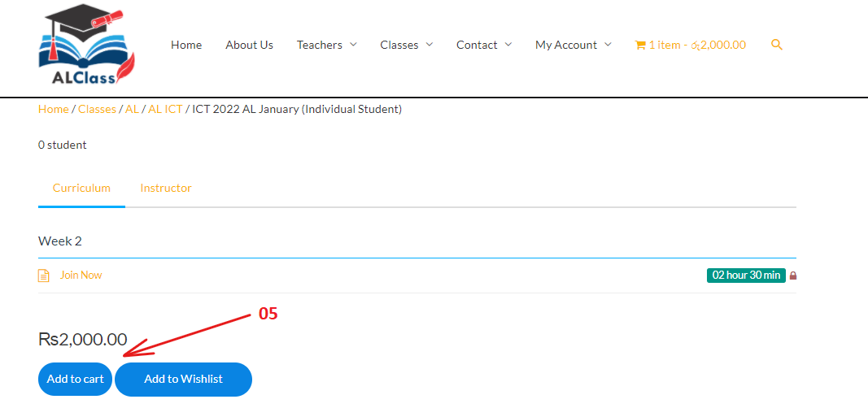Open the AL ICT breadcrumb link

point(165,109)
